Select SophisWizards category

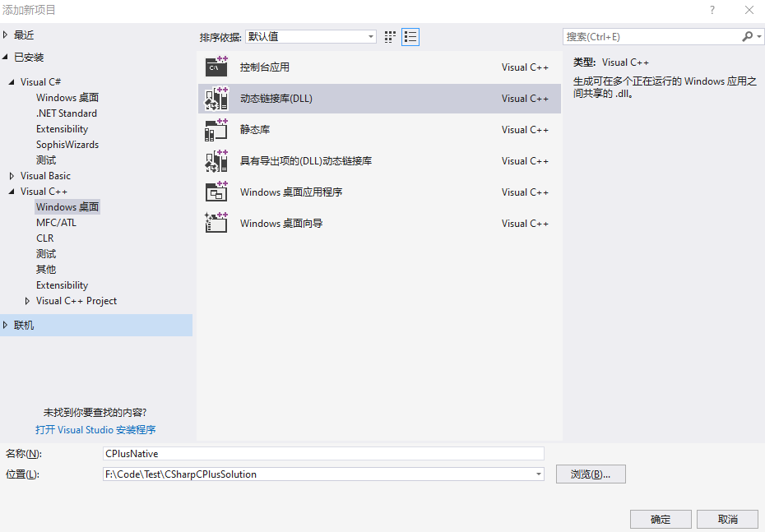point(67,145)
